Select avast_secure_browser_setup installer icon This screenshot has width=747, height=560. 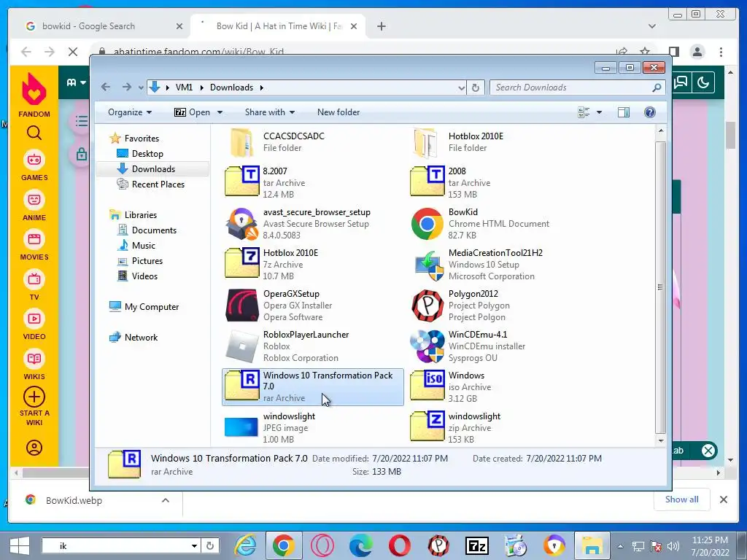[242, 223]
